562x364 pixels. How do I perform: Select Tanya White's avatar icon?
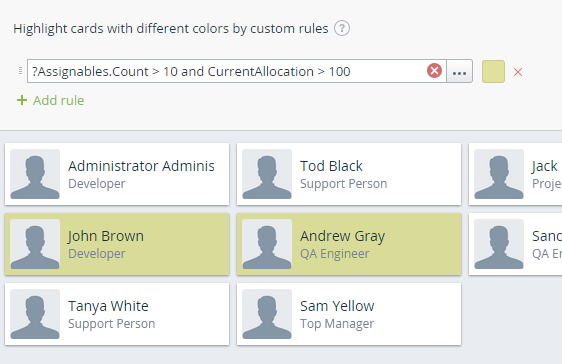35,314
